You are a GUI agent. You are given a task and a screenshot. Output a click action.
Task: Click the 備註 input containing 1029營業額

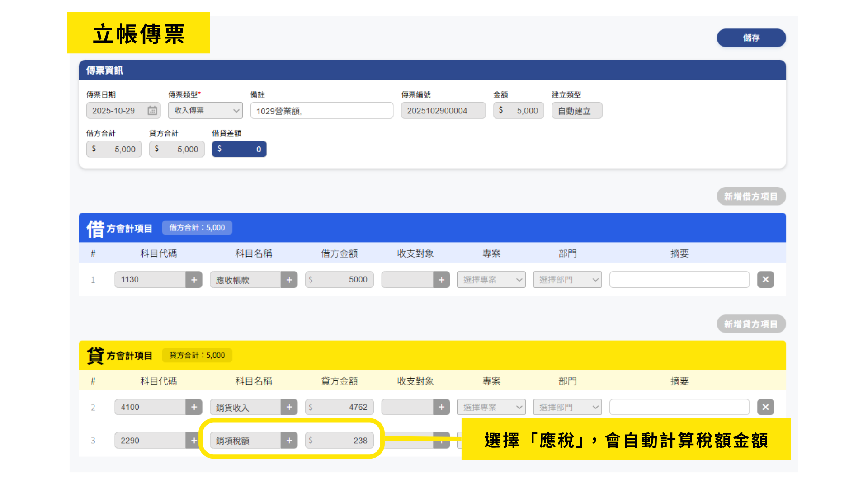(321, 111)
